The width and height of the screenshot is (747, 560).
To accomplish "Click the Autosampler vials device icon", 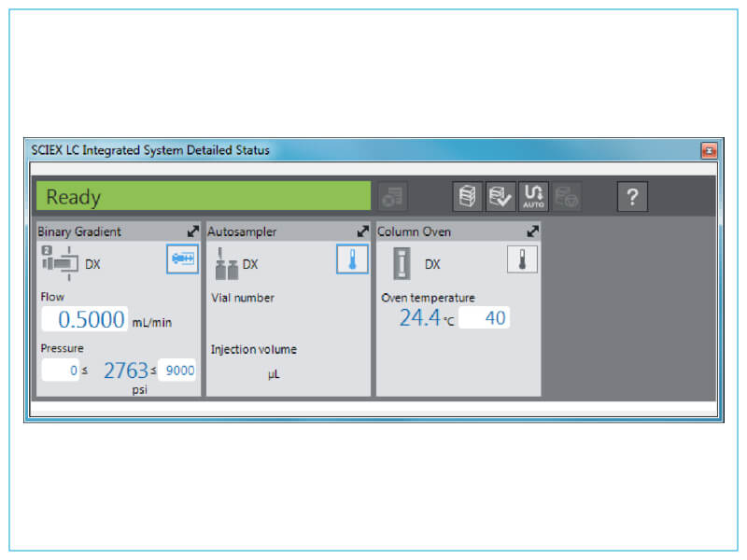I will [225, 263].
